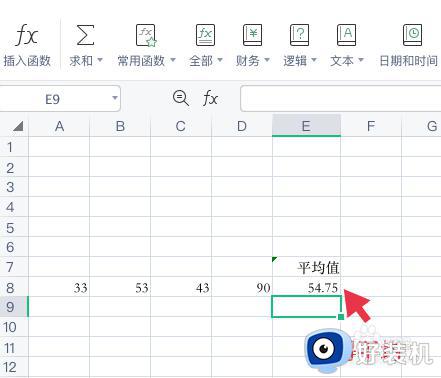Click the 财务 label
This screenshot has width=441, height=378.
point(248,61)
